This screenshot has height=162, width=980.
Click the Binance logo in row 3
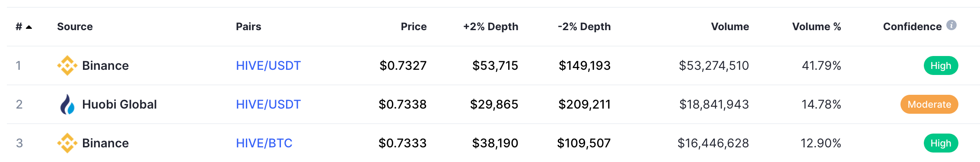coord(67,143)
